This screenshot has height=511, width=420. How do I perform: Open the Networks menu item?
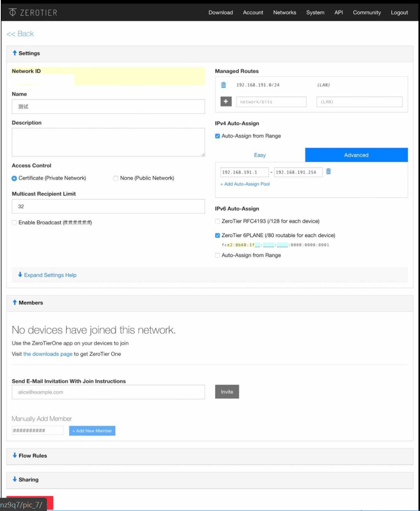(285, 12)
